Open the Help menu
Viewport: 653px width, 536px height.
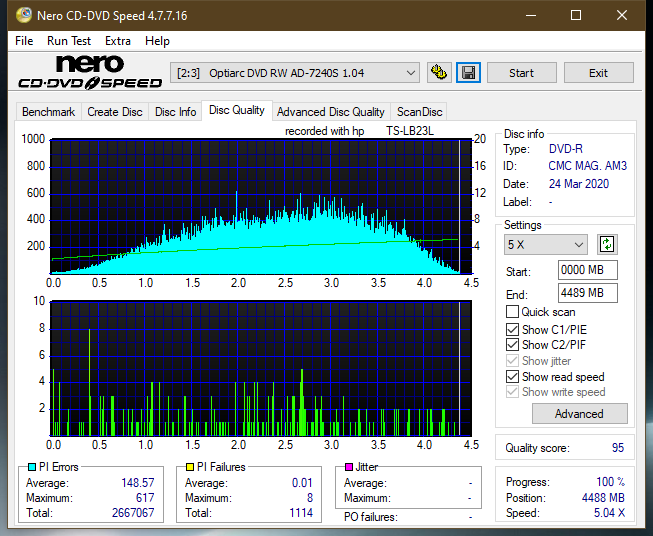(x=157, y=41)
